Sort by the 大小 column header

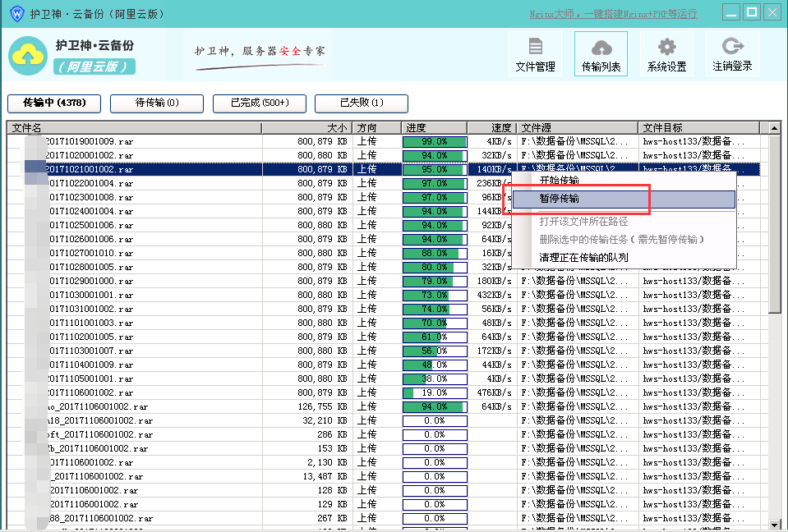pos(307,128)
